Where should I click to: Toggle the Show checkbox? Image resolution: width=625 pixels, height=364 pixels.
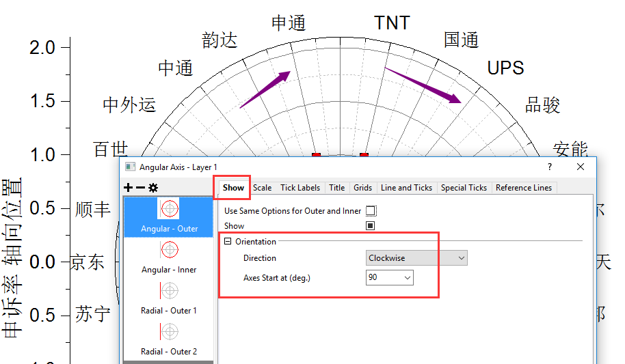(371, 226)
